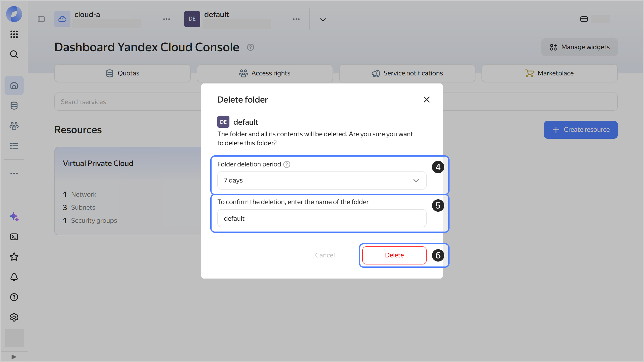This screenshot has height=362, width=644.
Task: Click the AI assistant sparkle icon
Action: coord(14,217)
